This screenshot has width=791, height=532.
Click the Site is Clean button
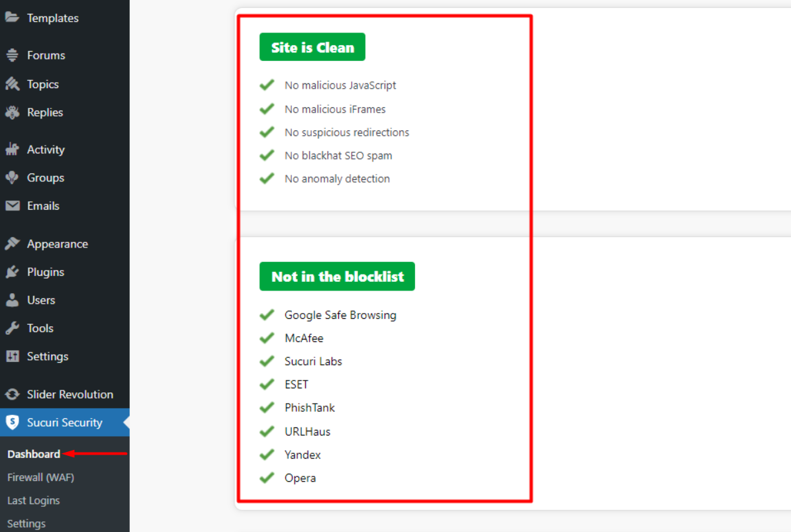point(312,46)
